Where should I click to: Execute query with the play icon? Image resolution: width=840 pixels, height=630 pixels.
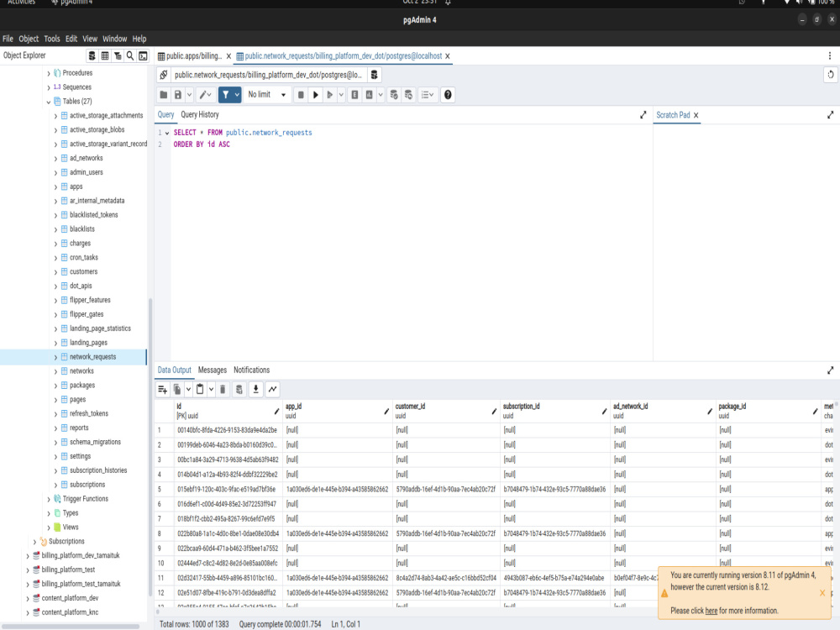(316, 95)
